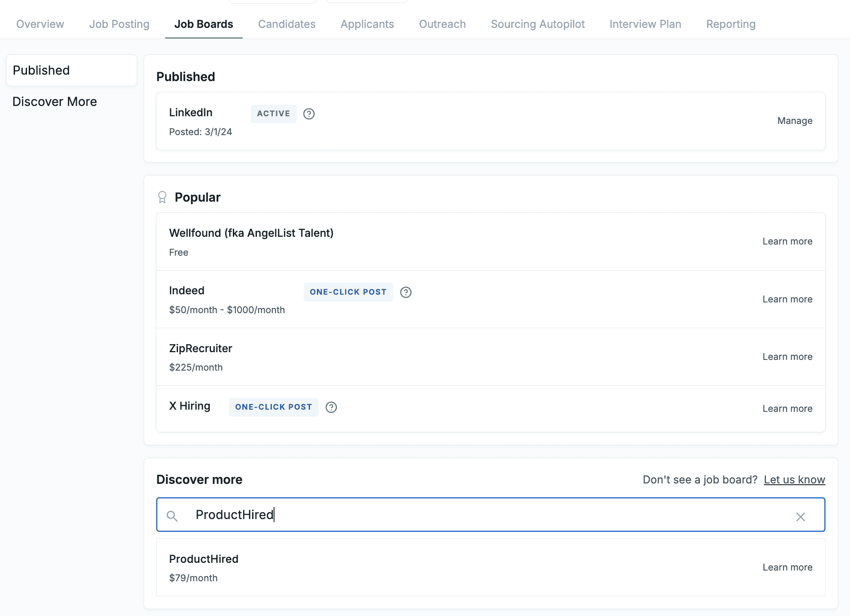Open the Reporting tab

pyautogui.click(x=730, y=24)
